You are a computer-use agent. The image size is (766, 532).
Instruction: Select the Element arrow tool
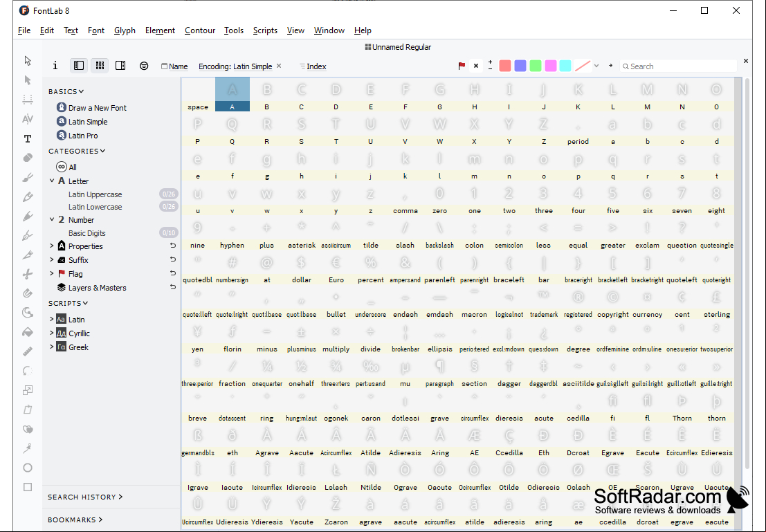(x=28, y=80)
